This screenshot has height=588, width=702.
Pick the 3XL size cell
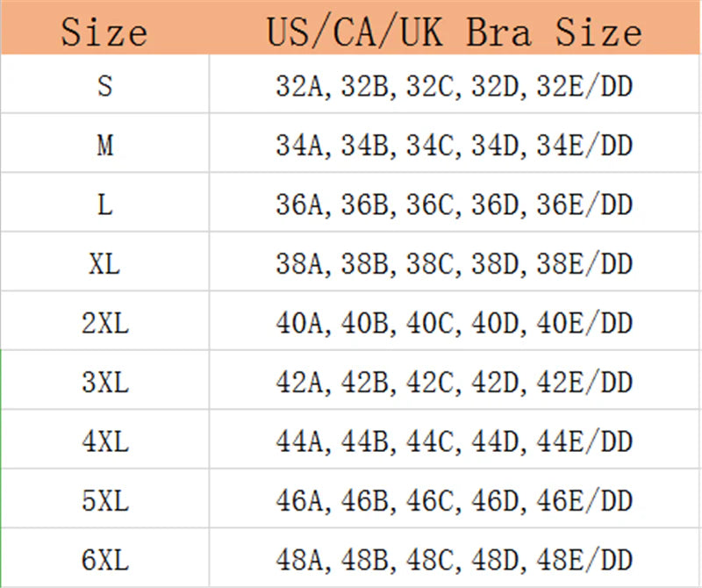104,382
